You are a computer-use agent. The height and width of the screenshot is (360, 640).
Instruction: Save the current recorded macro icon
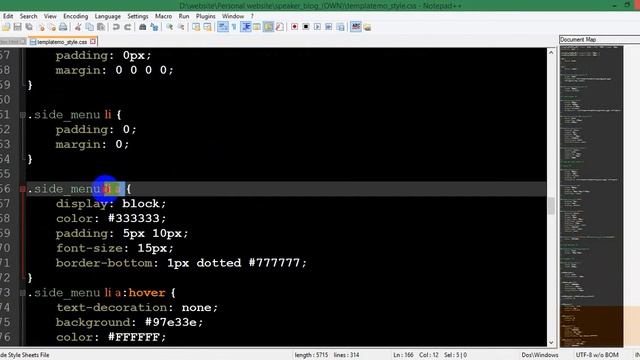[340, 27]
